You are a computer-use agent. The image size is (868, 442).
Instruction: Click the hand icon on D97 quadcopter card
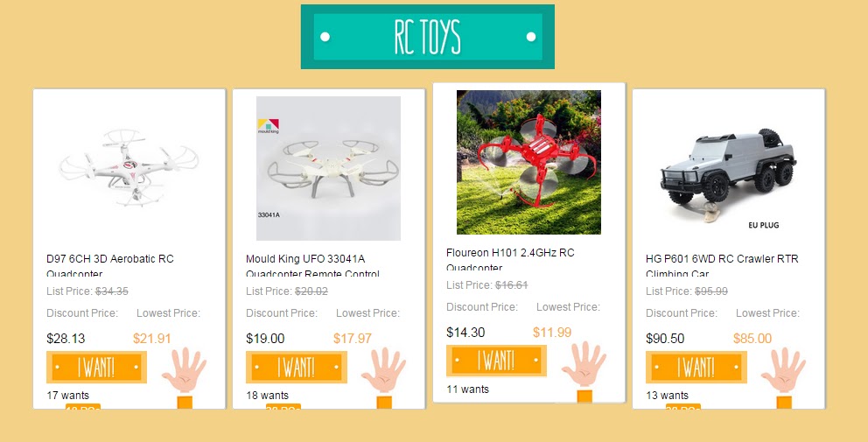coord(185,370)
